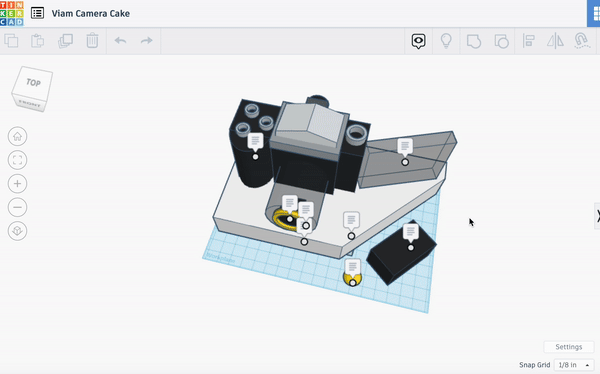The height and width of the screenshot is (374, 600).
Task: Click the Duplicate and repeat icon
Action: click(x=65, y=41)
